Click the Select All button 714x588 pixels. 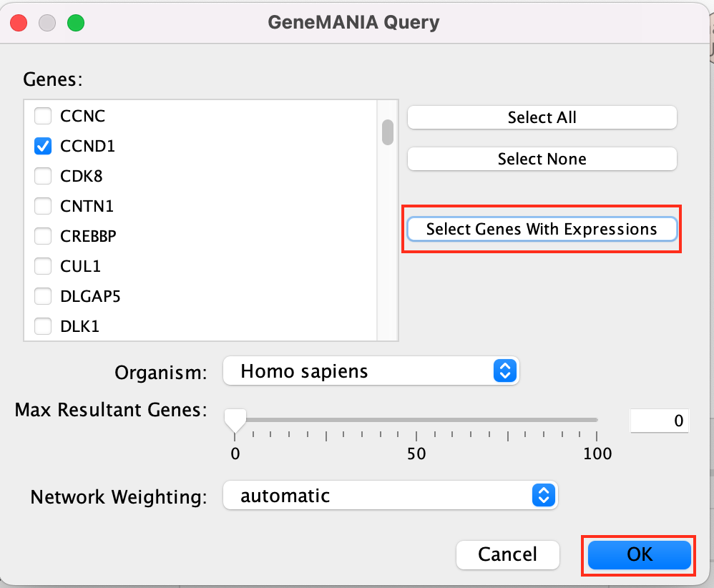(542, 117)
